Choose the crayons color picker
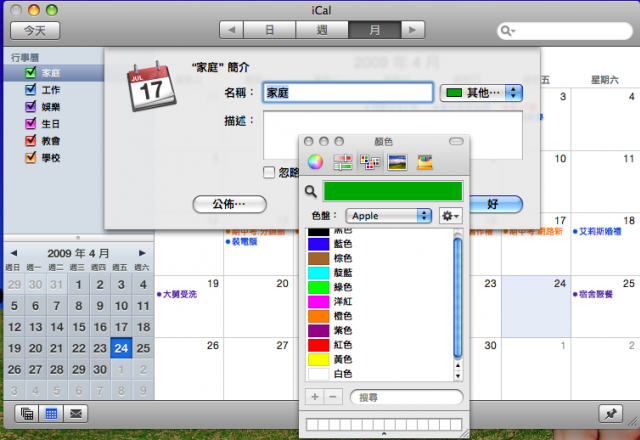The height and width of the screenshot is (440, 640). point(424,162)
